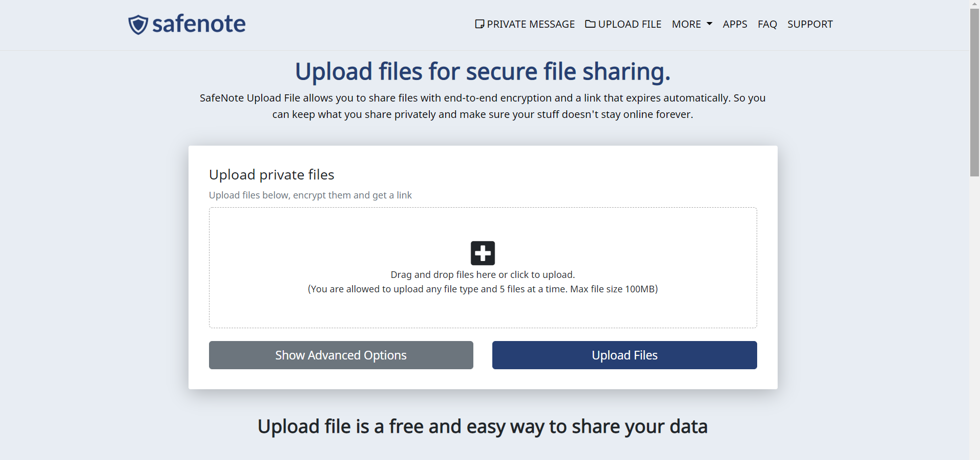This screenshot has width=980, height=460.
Task: Click the scrollbar up arrow
Action: 974,4
